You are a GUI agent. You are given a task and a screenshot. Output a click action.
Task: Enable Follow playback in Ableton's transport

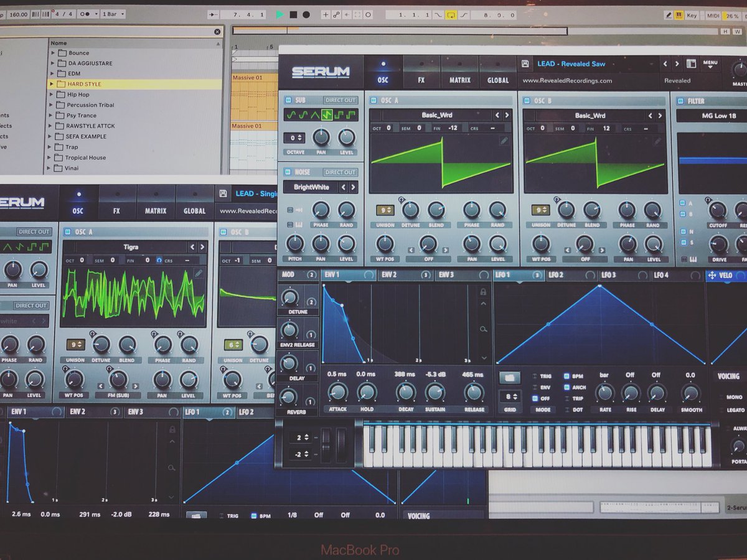[214, 14]
